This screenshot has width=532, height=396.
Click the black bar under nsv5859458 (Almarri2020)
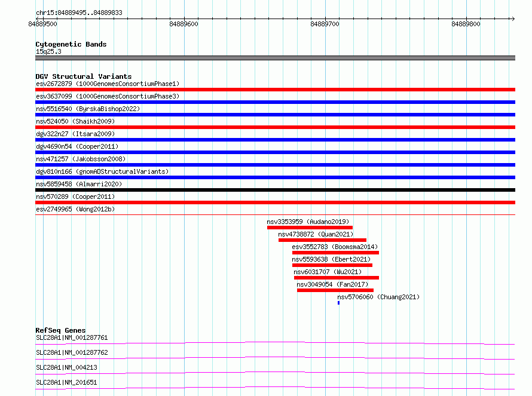275,190
